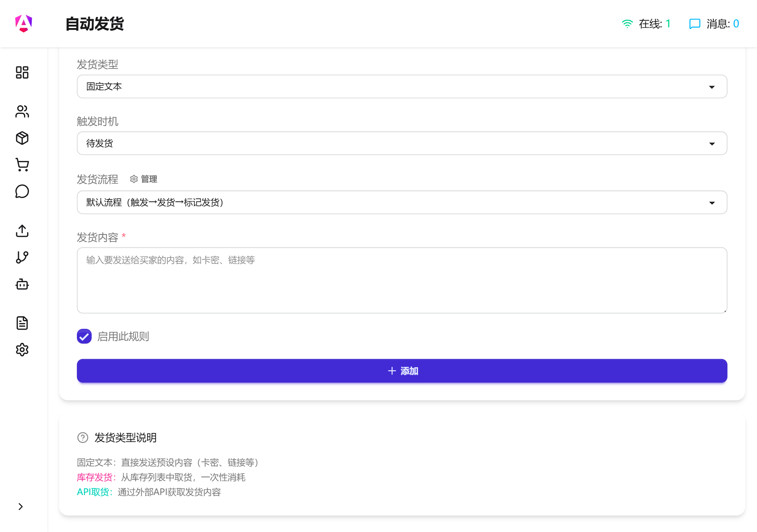Click the WiFi online status indicator
The height and width of the screenshot is (532, 757).
(x=627, y=23)
